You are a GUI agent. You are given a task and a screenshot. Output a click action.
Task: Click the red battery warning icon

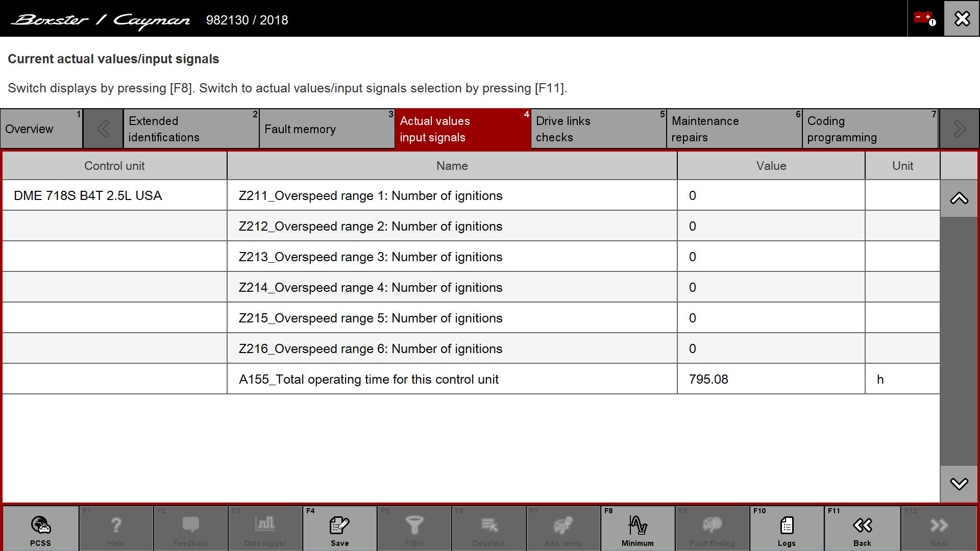click(x=925, y=18)
